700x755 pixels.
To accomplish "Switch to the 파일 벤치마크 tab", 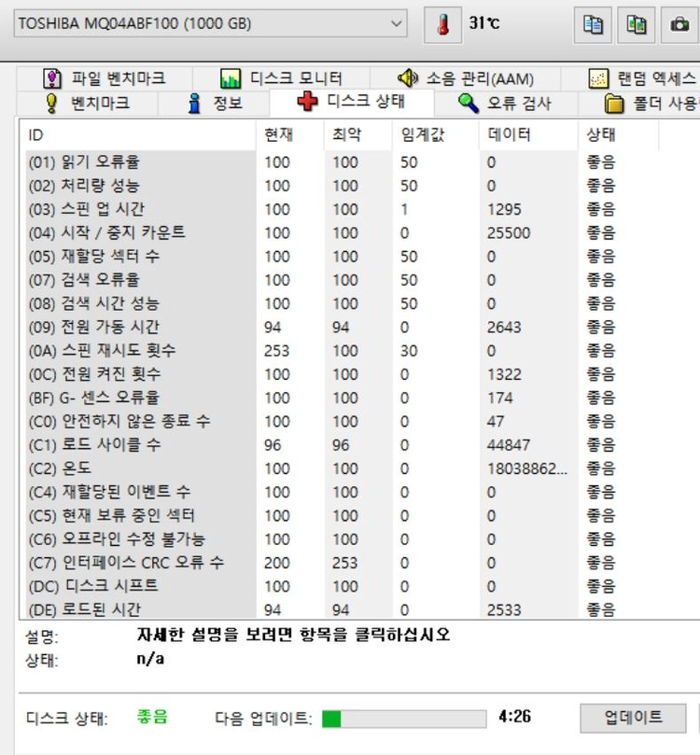I will pos(105,78).
